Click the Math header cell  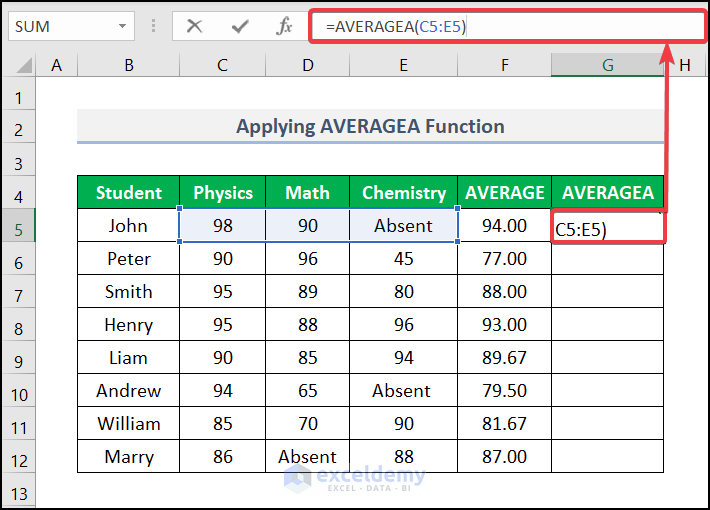click(307, 192)
